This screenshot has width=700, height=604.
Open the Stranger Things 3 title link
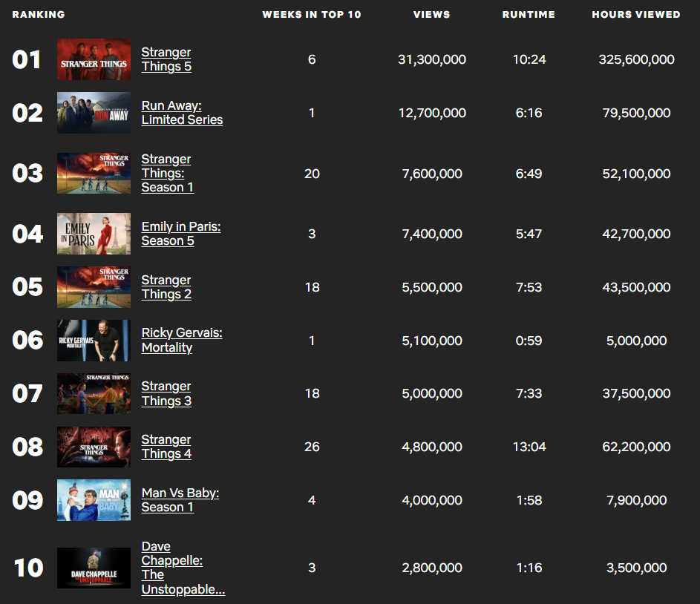point(166,393)
